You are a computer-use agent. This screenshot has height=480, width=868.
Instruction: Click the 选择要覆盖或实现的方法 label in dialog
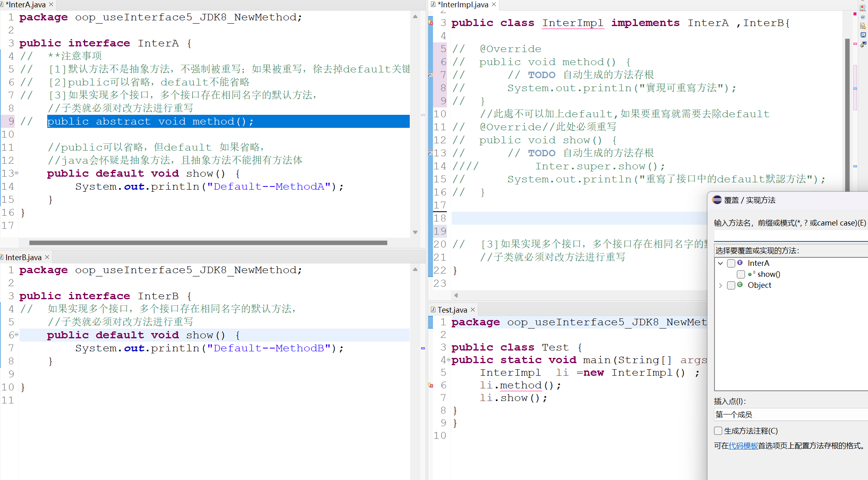(x=757, y=251)
